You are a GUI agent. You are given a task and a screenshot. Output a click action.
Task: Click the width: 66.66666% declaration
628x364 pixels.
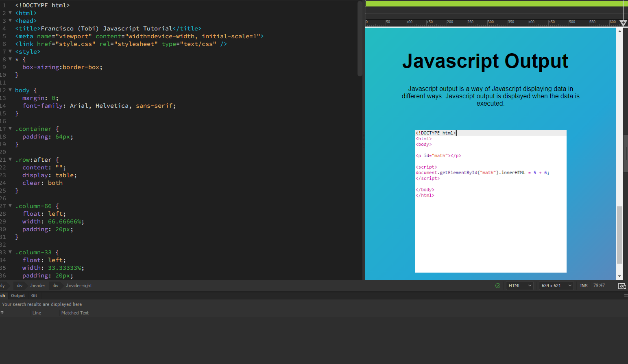(53, 221)
